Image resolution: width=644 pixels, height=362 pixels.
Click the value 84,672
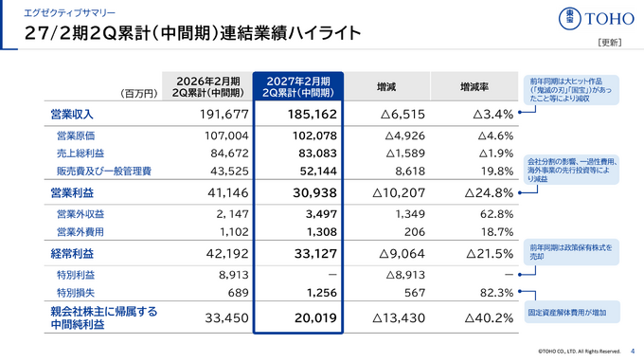click(x=229, y=154)
